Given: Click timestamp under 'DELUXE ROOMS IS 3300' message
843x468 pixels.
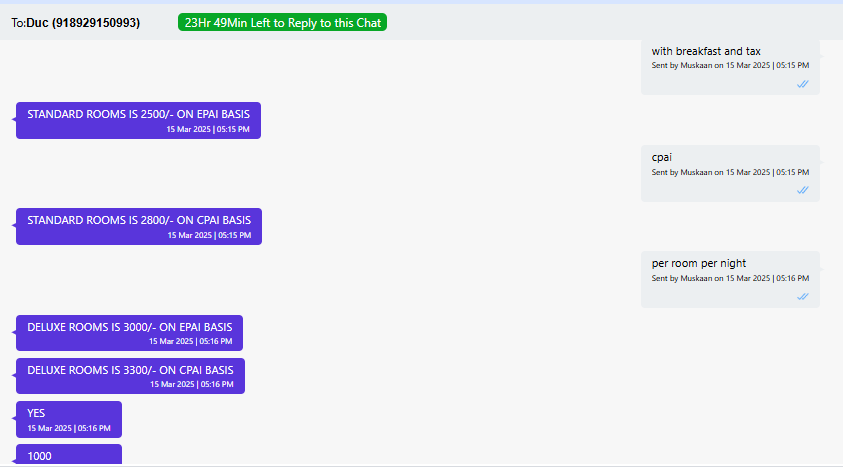Looking at the screenshot, I should (191, 384).
